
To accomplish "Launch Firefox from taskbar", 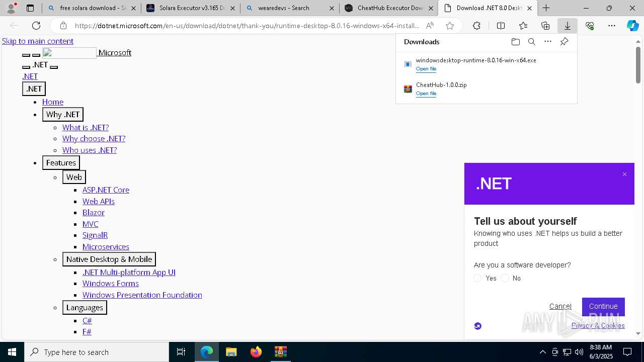I will click(256, 352).
